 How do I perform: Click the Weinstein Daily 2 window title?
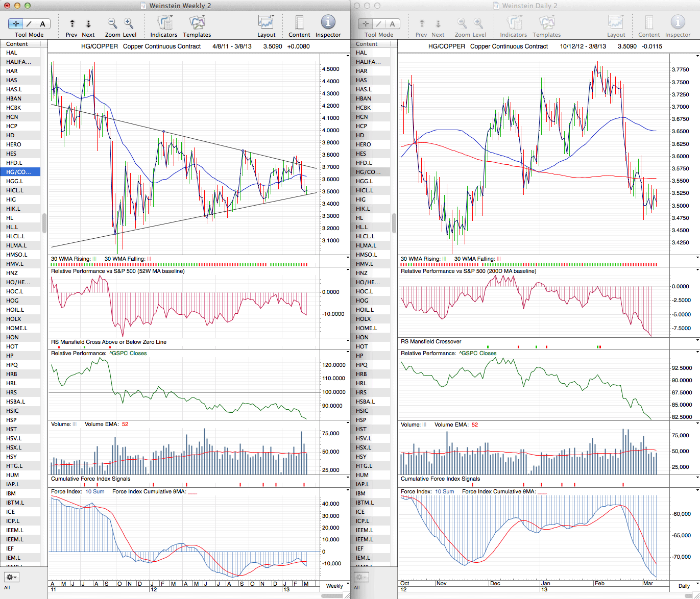coord(529,6)
